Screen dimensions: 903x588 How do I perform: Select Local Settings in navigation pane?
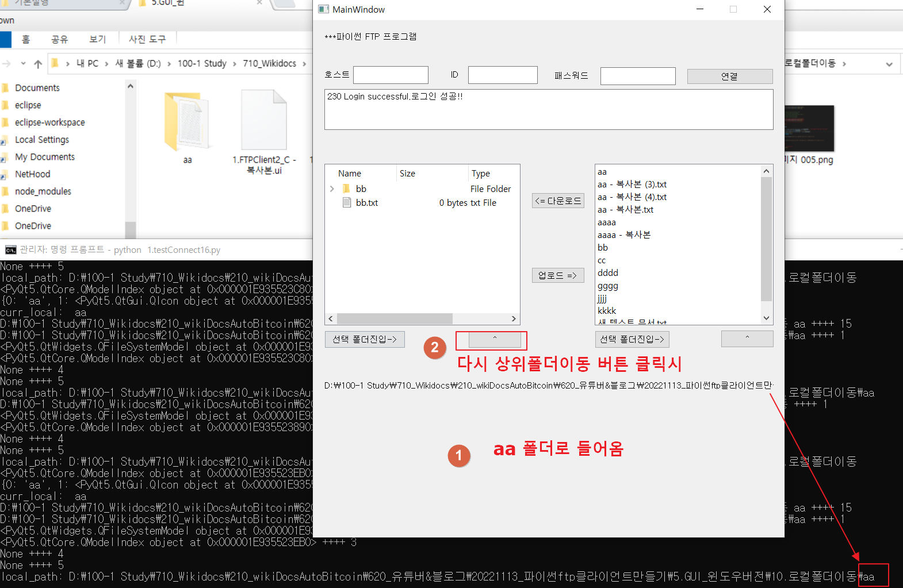point(42,140)
